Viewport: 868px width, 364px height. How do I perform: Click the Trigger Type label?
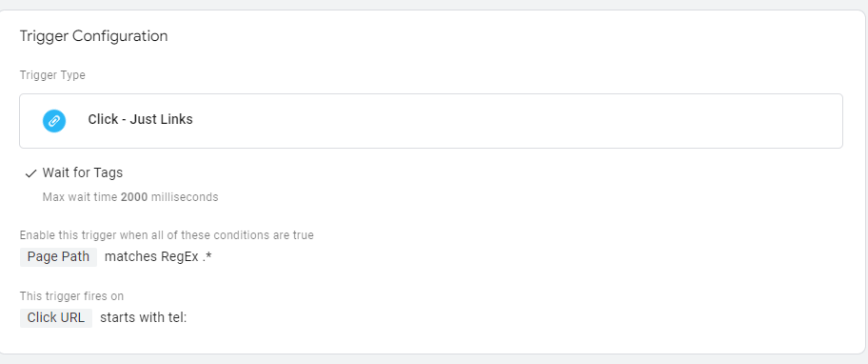coord(52,75)
